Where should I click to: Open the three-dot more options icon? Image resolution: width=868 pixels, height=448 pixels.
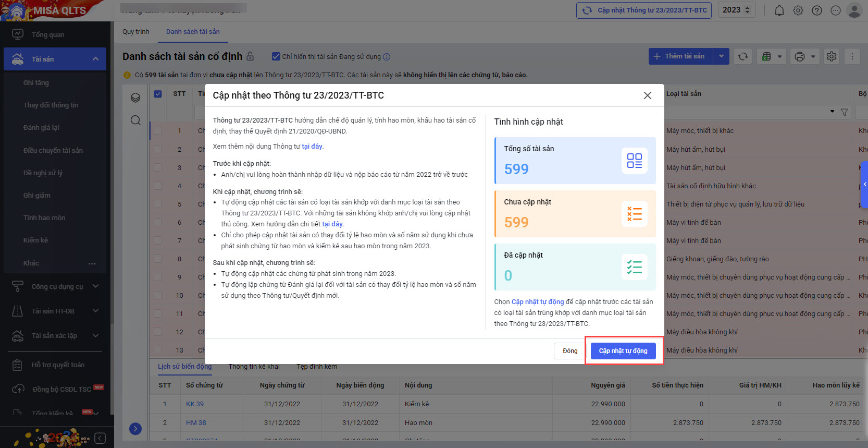click(x=852, y=56)
